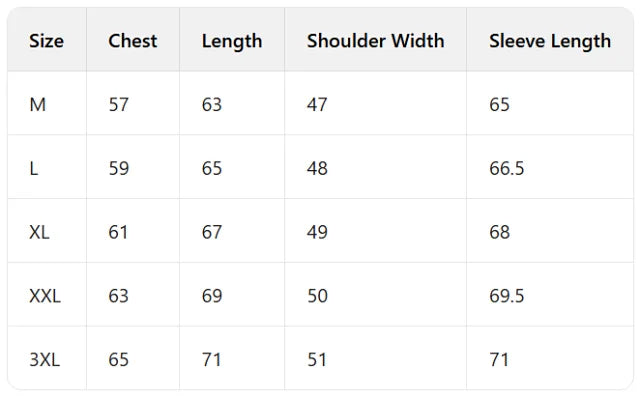The height and width of the screenshot is (399, 640).
Task: Click shoulder width value 49
Action: click(x=317, y=233)
